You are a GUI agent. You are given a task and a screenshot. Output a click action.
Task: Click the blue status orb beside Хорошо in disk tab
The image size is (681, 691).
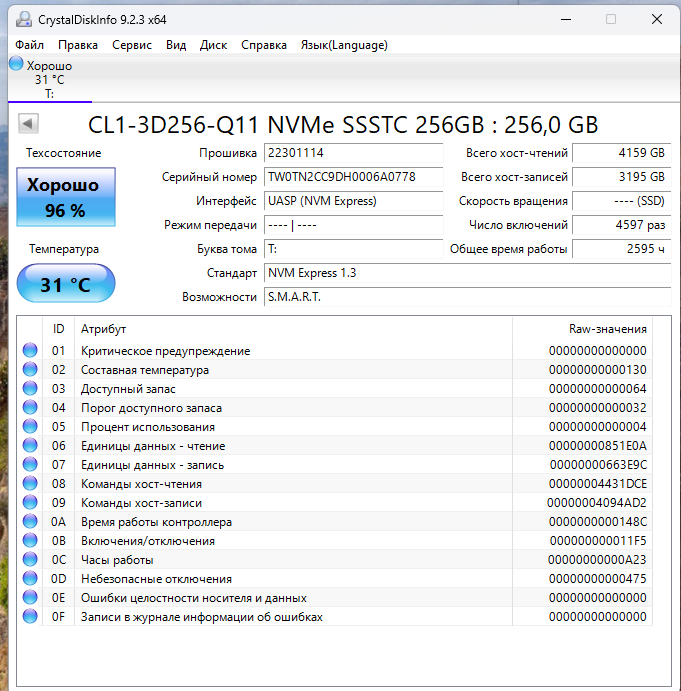16,63
